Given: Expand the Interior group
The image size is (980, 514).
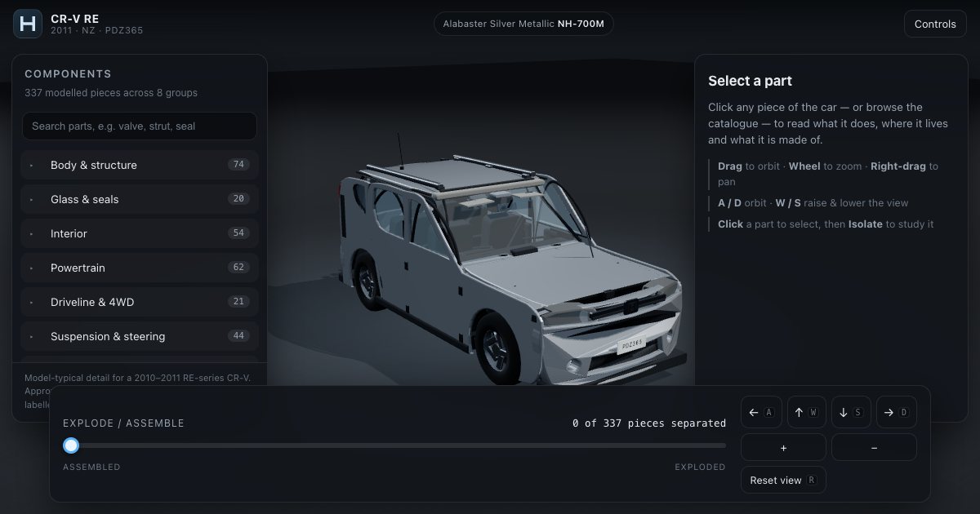Looking at the screenshot, I should click(x=140, y=233).
